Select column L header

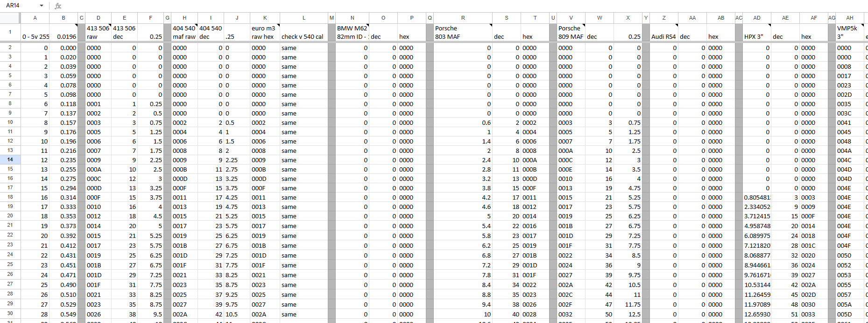(303, 18)
